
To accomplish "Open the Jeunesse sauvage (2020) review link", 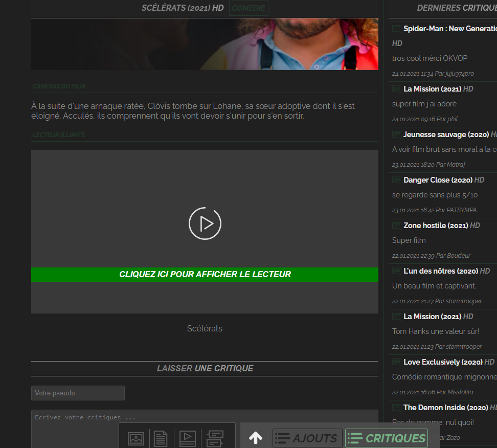I will [x=446, y=135].
